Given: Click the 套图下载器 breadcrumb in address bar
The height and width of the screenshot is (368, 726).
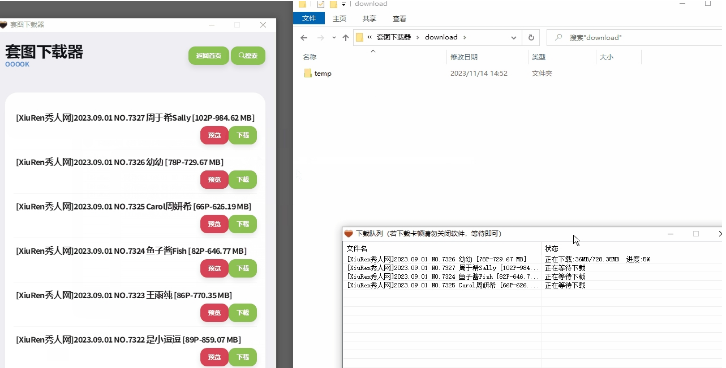Looking at the screenshot, I should point(393,37).
